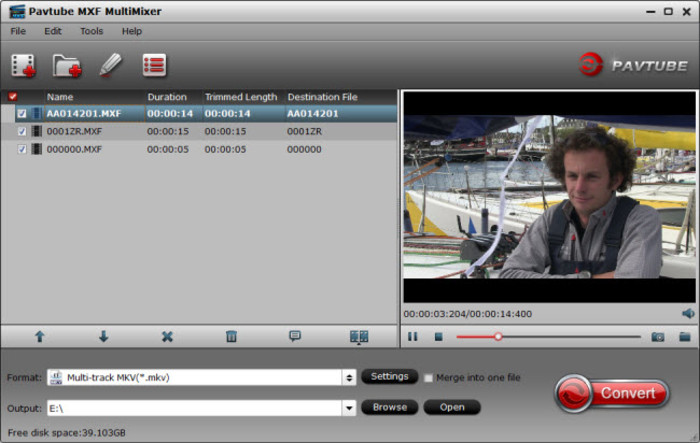
Task: Open the pencil Edit video tool
Action: click(x=110, y=65)
